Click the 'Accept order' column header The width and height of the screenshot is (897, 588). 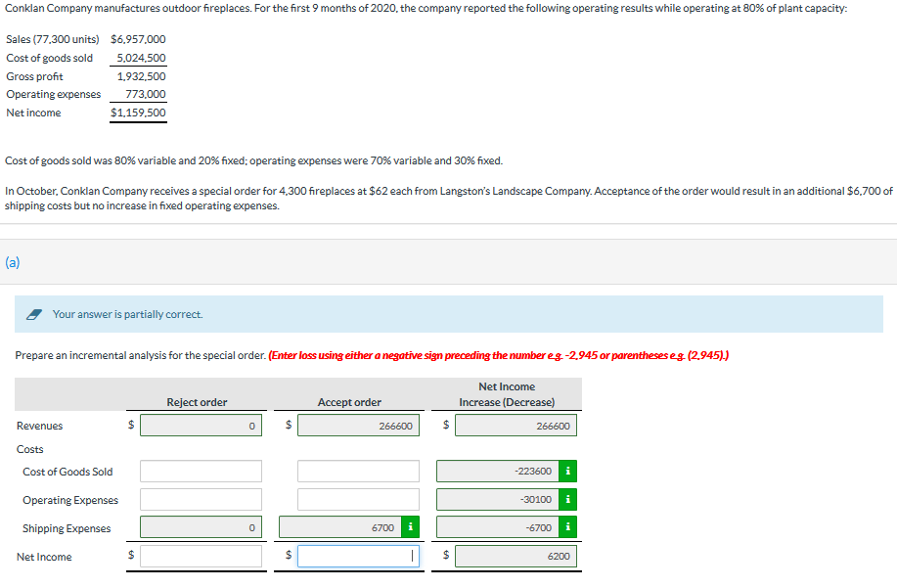pos(349,402)
